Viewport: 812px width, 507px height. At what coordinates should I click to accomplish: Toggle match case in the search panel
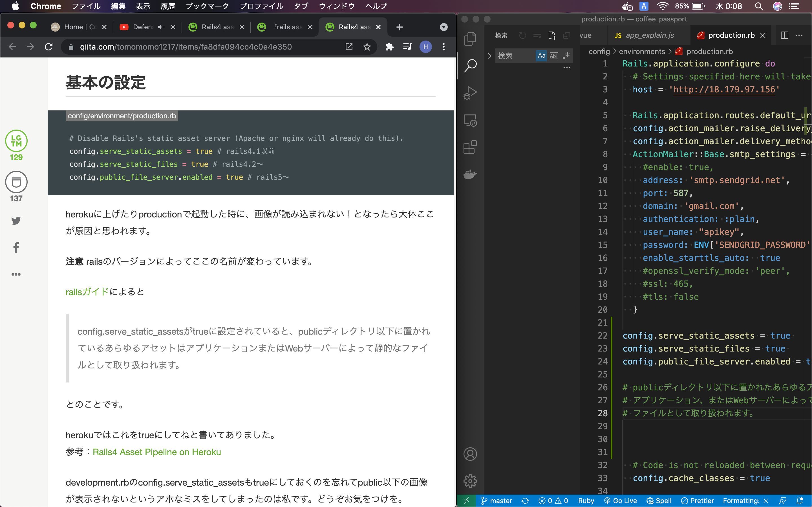541,56
